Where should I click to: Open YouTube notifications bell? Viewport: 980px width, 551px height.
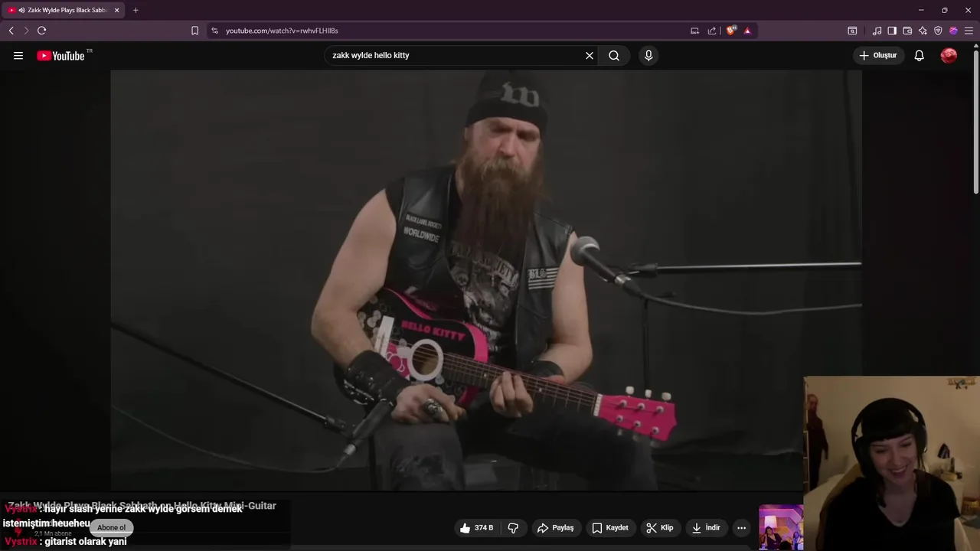point(920,56)
